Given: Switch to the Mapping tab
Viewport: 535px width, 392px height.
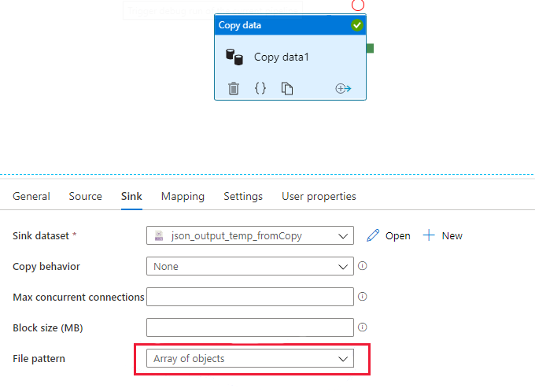Looking at the screenshot, I should click(183, 196).
